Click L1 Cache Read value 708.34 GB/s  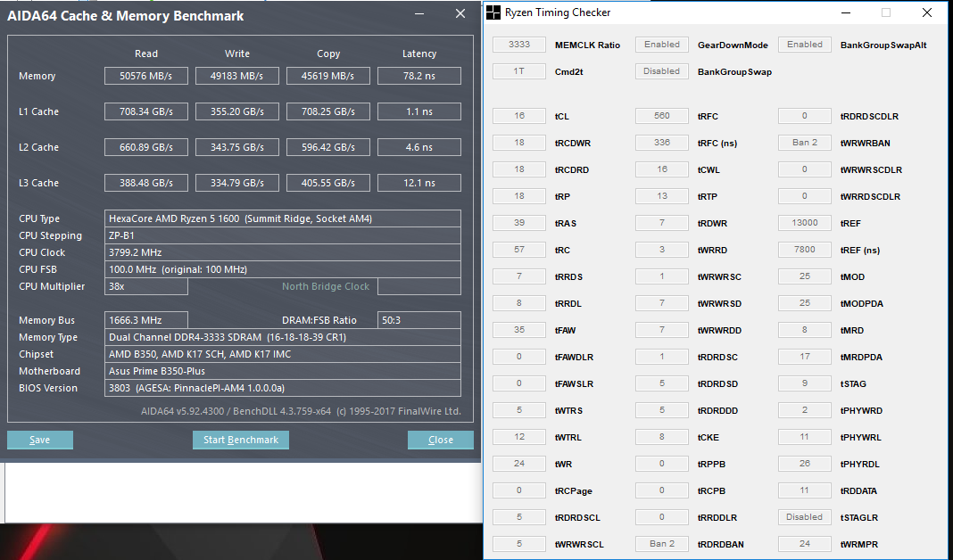tap(145, 111)
